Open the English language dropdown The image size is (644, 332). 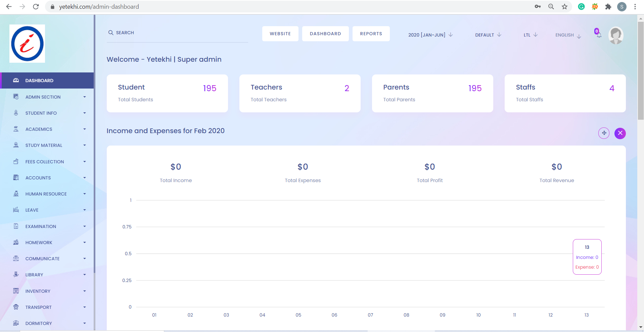(x=568, y=35)
